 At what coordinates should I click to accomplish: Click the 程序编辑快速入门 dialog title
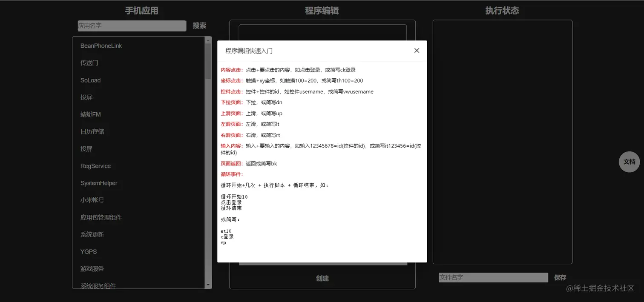click(x=249, y=51)
